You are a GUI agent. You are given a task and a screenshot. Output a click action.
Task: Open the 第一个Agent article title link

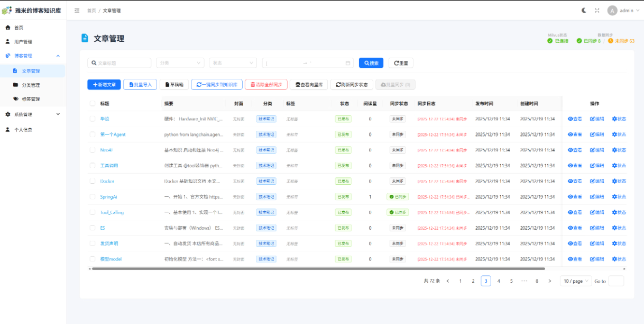click(113, 134)
